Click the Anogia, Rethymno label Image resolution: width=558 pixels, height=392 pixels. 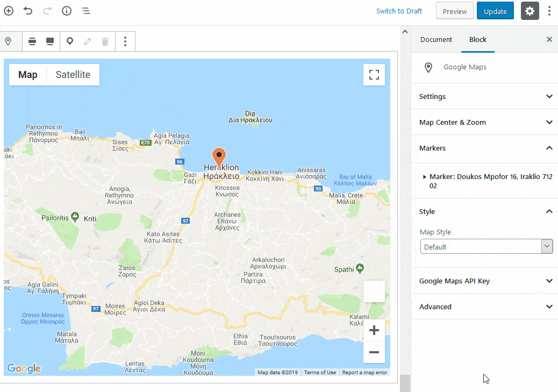pos(119,195)
